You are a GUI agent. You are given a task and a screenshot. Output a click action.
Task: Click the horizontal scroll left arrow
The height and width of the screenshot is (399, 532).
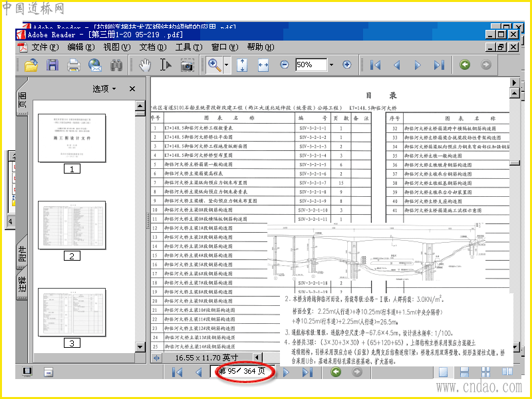click(x=257, y=357)
